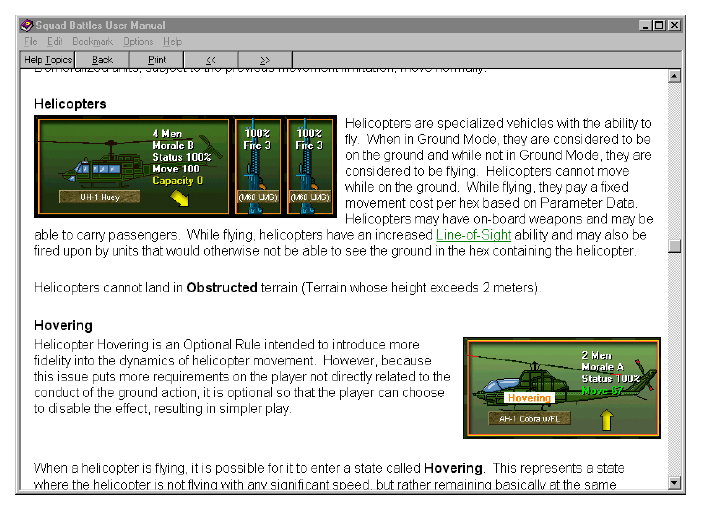The image size is (701, 510).
Task: Click the orange Hovering label on Cobra
Action: 529,398
